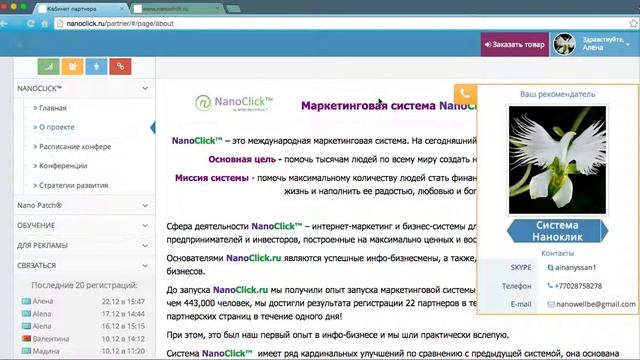Click the bookmark star in address bar
The width and height of the screenshot is (640, 360).
(633, 23)
